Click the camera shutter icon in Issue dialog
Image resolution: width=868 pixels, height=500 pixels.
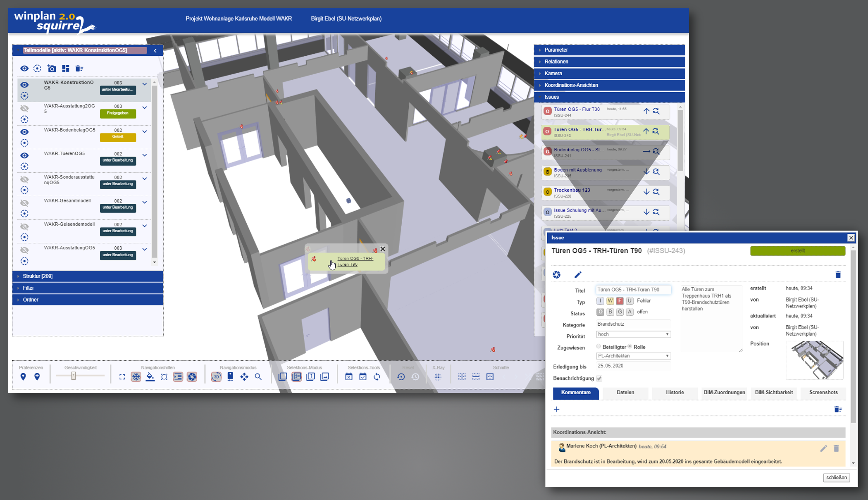click(557, 275)
